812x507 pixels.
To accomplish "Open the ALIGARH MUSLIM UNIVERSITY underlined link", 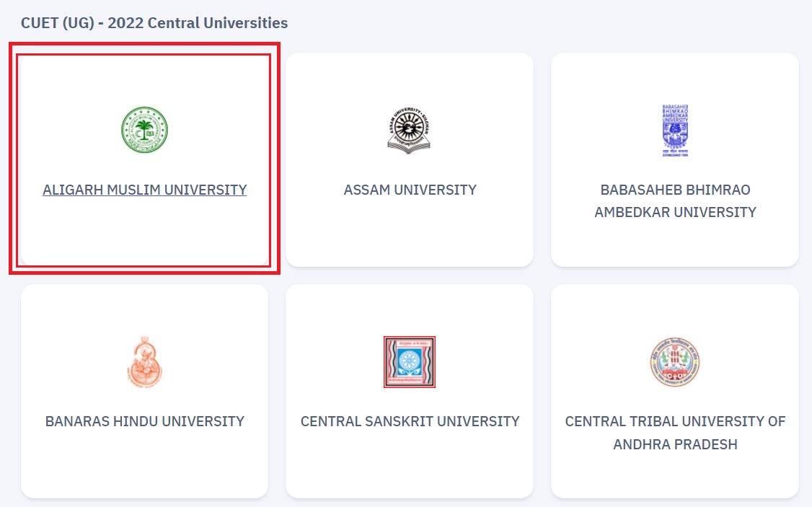I will pos(144,190).
